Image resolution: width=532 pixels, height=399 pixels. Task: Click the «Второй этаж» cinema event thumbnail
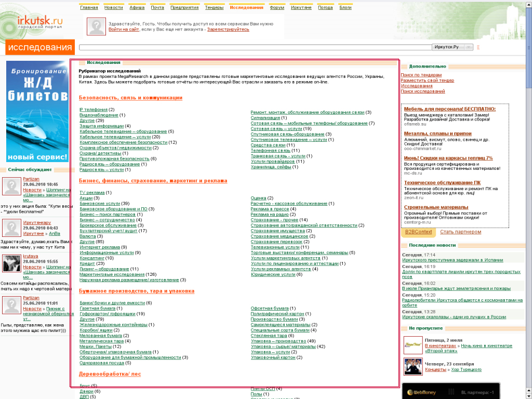coord(413,344)
